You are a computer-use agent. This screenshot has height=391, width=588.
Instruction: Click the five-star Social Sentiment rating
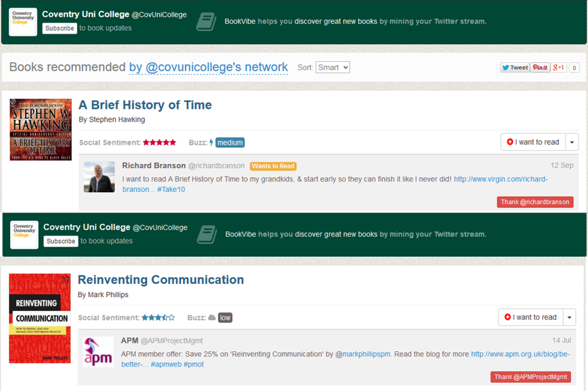[159, 143]
